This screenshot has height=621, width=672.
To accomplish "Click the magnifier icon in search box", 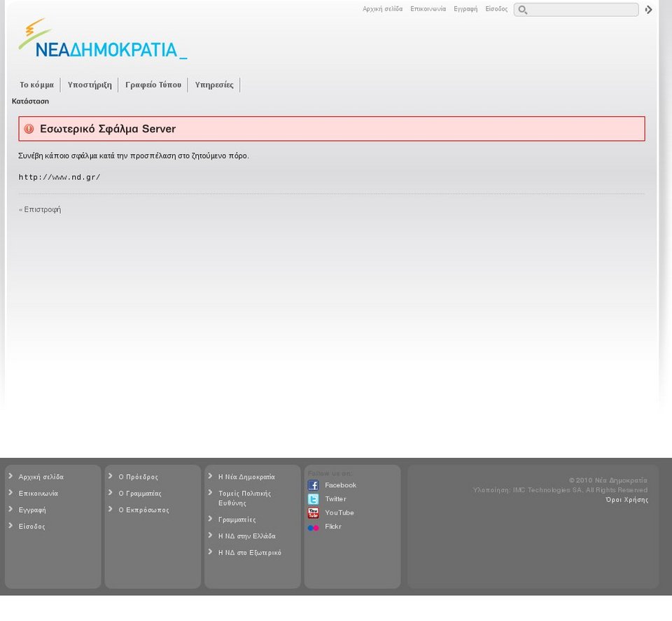I will pos(522,10).
